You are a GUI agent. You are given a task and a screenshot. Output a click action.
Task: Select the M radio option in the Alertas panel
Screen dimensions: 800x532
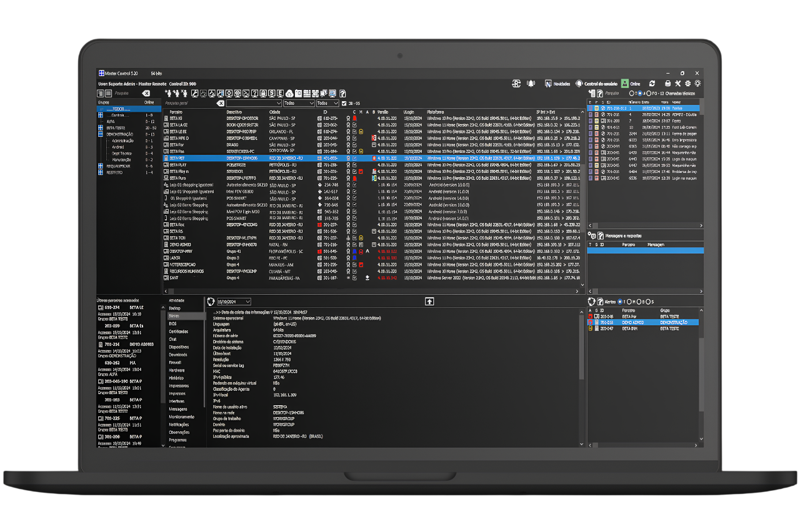(x=629, y=302)
